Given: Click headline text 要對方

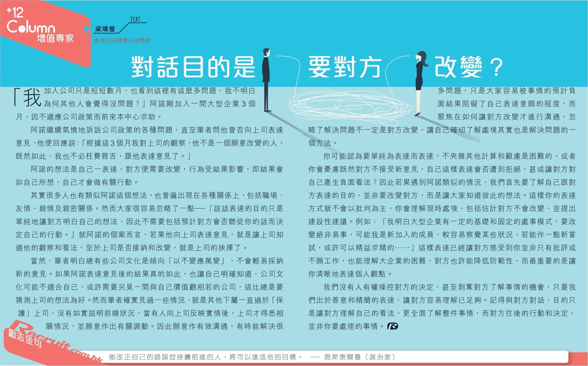Looking at the screenshot, I should (x=345, y=67).
